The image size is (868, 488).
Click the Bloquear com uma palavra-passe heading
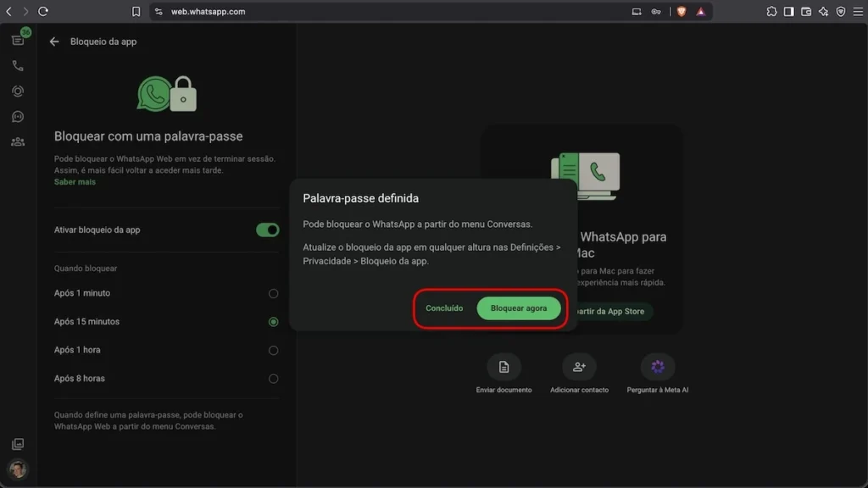point(148,136)
